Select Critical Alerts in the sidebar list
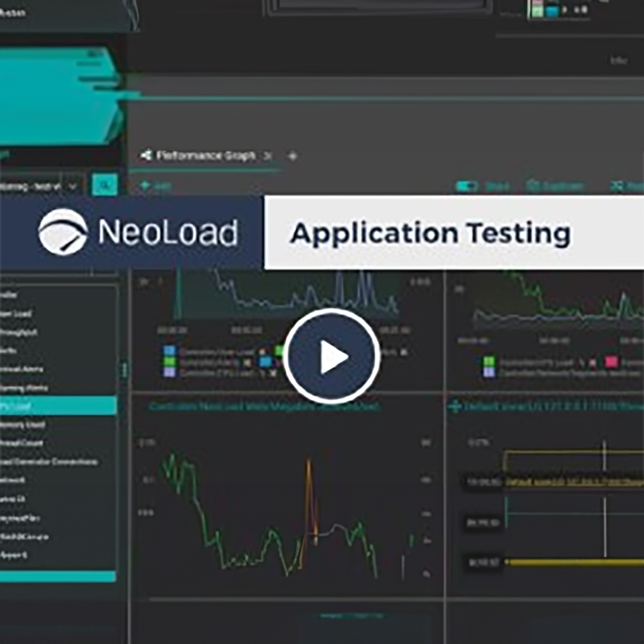 (x=21, y=369)
